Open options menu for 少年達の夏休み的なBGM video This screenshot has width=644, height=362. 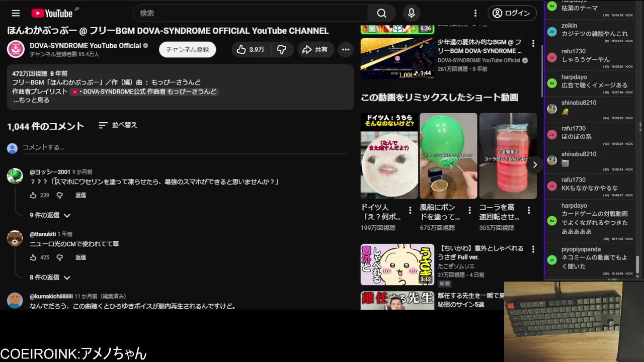533,44
